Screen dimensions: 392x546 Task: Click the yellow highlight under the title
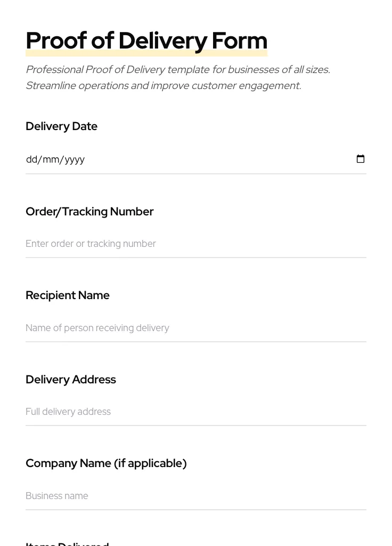(x=146, y=52)
